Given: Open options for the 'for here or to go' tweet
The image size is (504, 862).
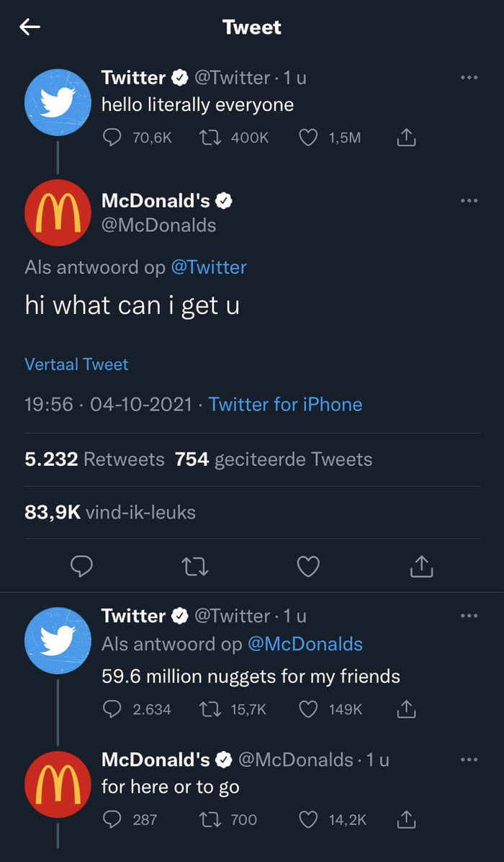Looking at the screenshot, I should (469, 760).
